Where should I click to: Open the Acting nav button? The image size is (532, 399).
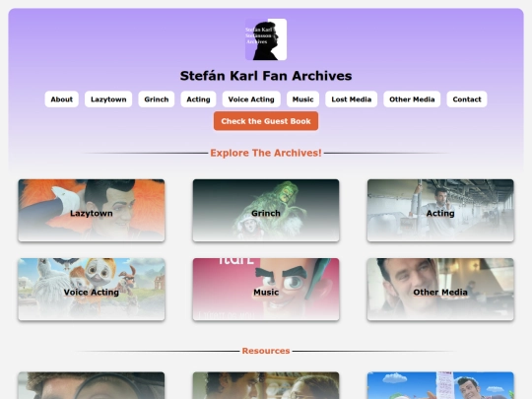198,100
